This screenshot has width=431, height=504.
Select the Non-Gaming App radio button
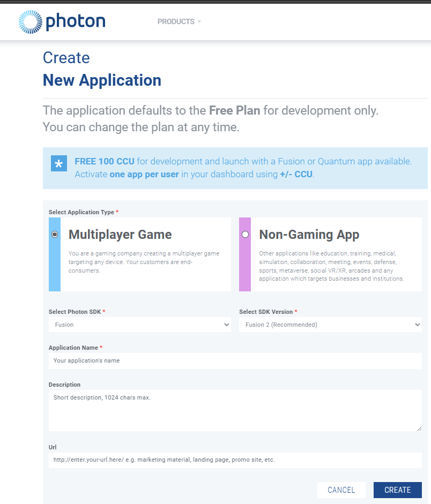[245, 234]
